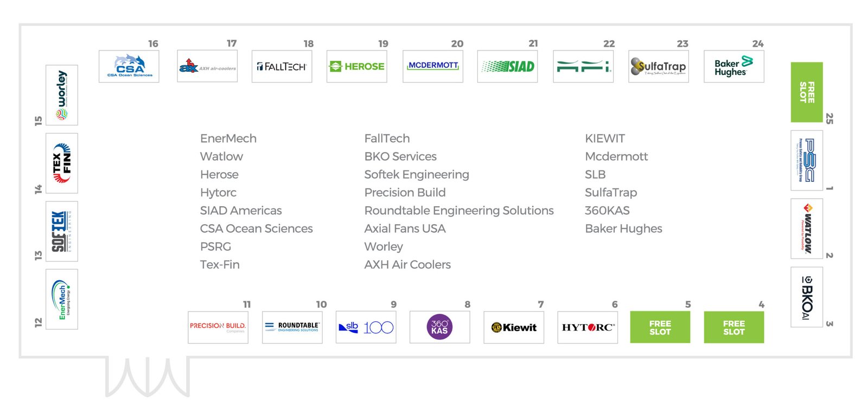The image size is (868, 405).
Task: Click the Watlow logo at booth 2
Action: click(x=807, y=229)
